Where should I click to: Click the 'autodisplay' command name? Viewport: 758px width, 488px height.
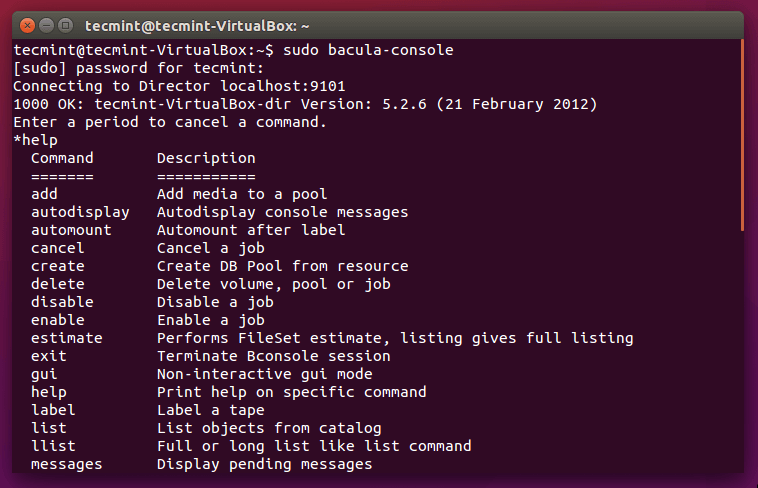80,212
